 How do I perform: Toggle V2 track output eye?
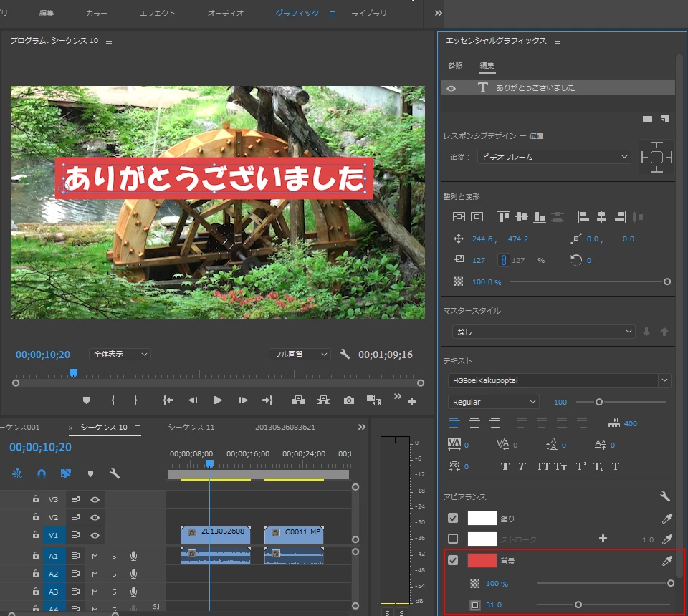(x=95, y=517)
